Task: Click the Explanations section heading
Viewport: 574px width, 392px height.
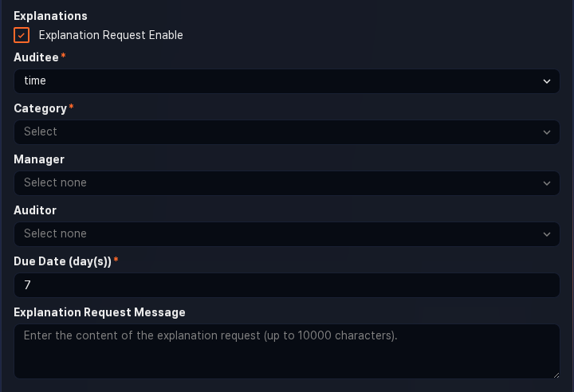Action: click(x=51, y=16)
